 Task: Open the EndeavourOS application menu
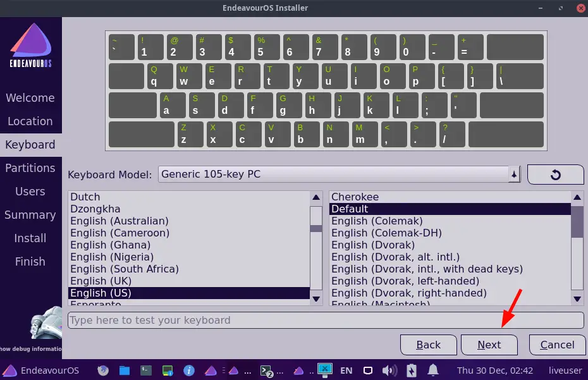41,371
